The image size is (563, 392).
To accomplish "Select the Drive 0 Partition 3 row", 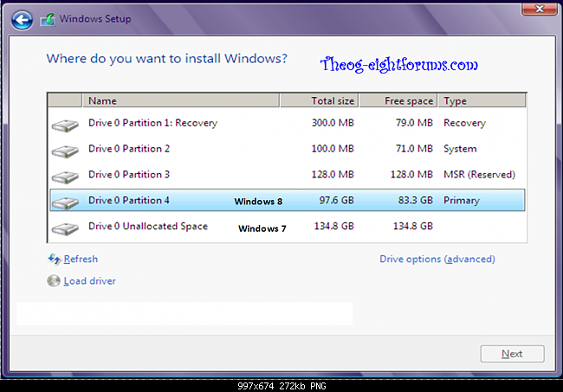I will (288, 175).
